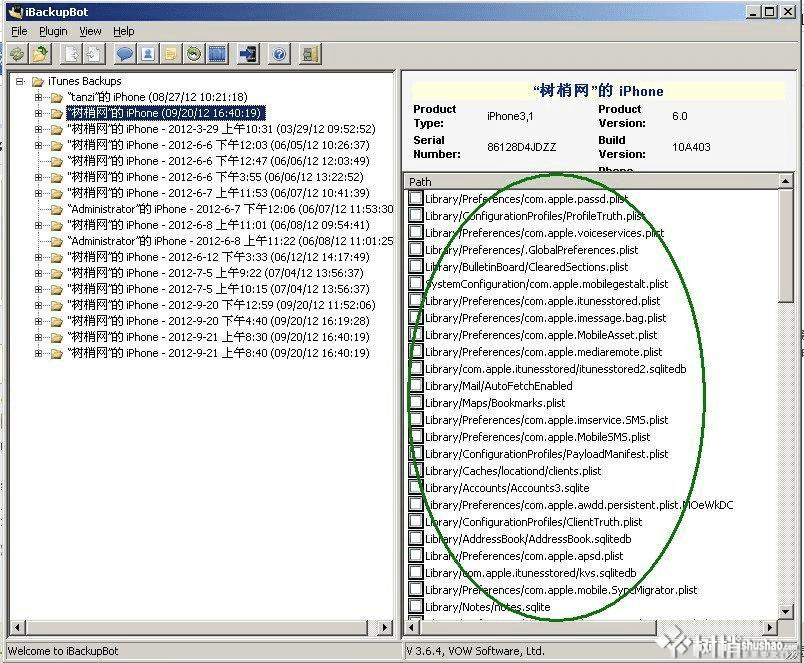Screen dimensions: 804x663
Task: Click the open backup folder toolbar icon
Action: coord(40,54)
